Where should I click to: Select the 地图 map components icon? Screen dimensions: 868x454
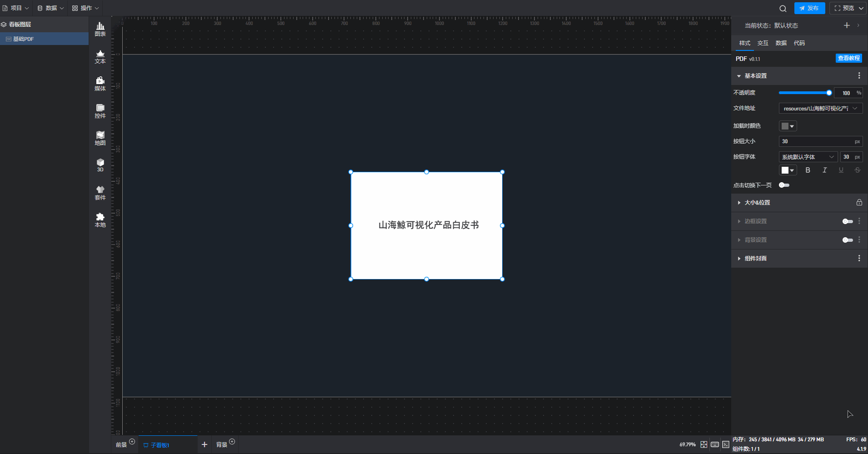pyautogui.click(x=100, y=138)
